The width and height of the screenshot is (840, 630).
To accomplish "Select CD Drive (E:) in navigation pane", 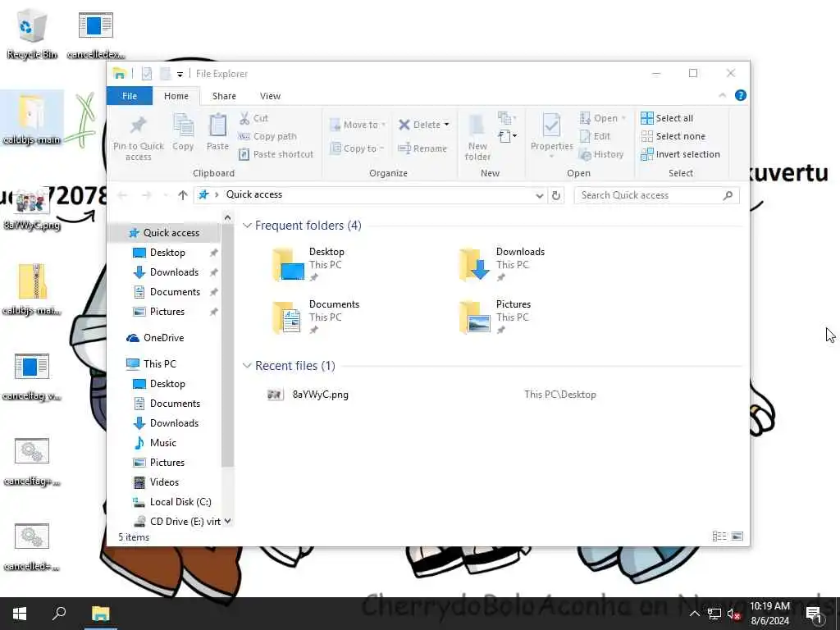I will coord(177,521).
